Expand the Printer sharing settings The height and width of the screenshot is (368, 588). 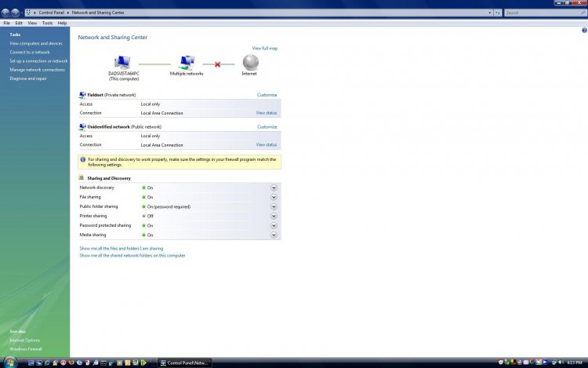(x=274, y=216)
